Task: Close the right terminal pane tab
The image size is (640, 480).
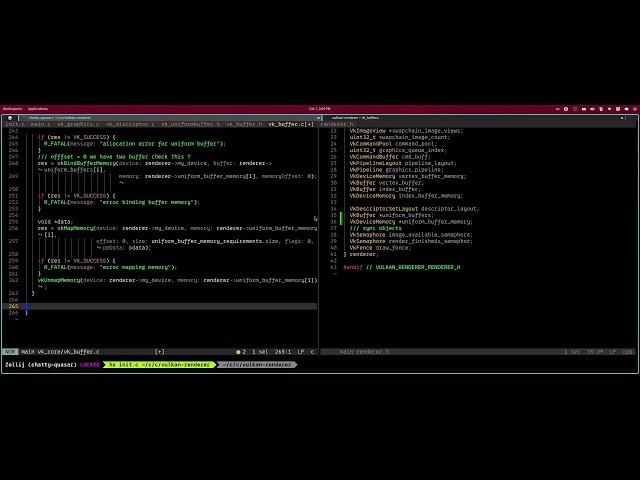Action: (622, 118)
